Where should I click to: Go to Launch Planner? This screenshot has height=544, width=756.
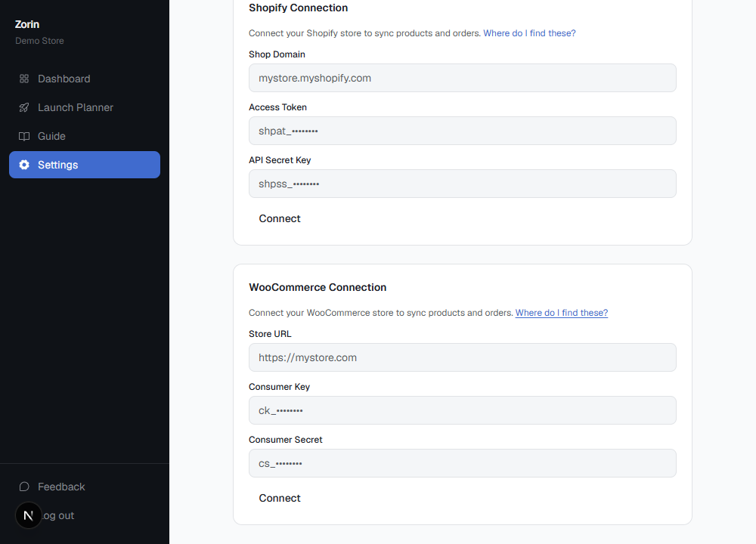point(85,107)
